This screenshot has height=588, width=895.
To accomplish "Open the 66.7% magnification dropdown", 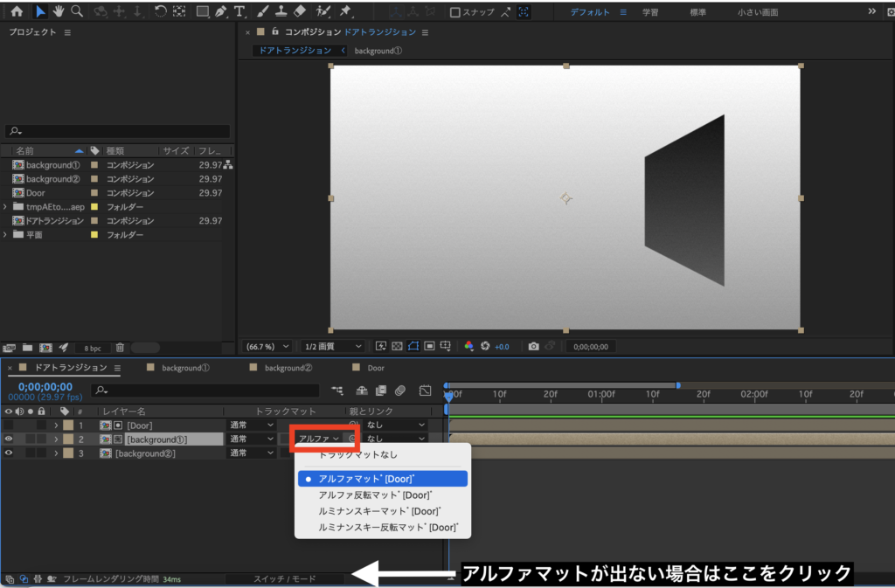I will pos(267,346).
